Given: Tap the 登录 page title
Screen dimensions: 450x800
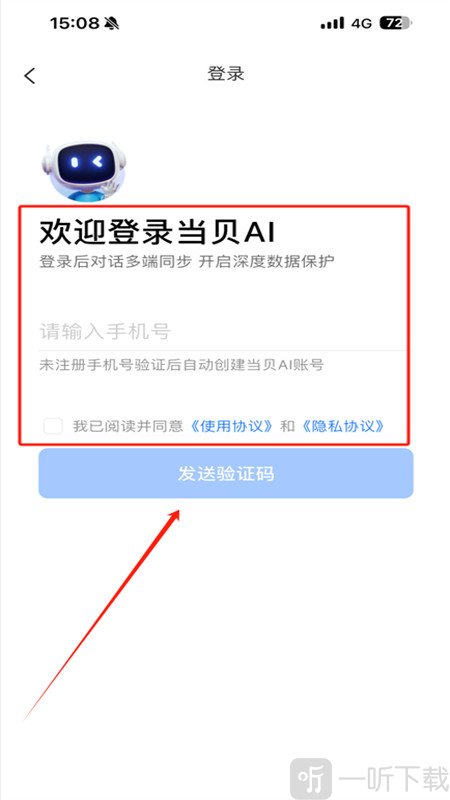Looking at the screenshot, I should pos(226,74).
